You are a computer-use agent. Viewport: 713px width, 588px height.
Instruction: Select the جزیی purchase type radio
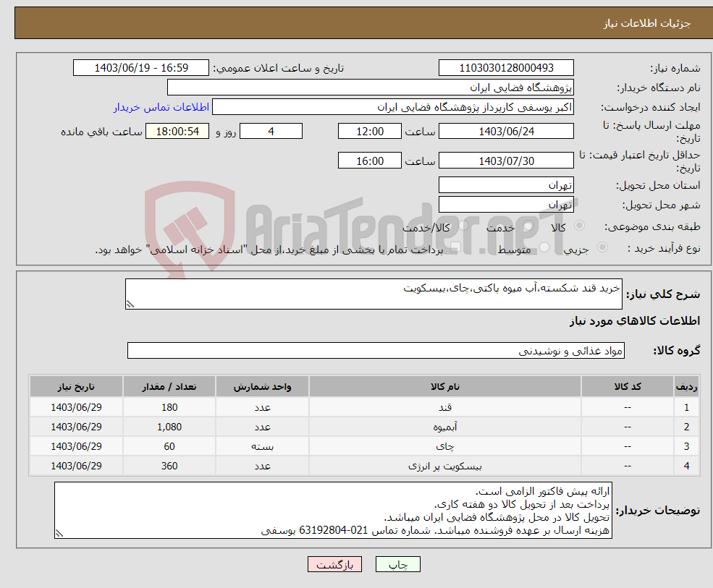click(602, 247)
